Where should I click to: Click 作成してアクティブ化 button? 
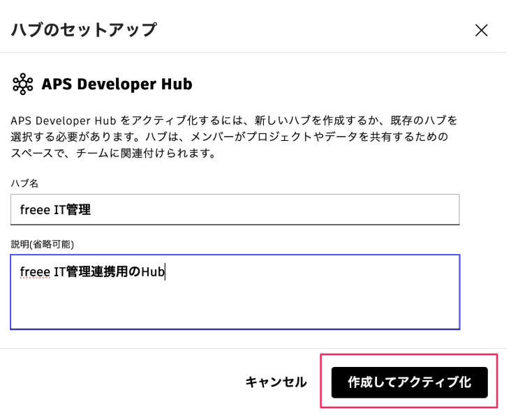tap(409, 382)
